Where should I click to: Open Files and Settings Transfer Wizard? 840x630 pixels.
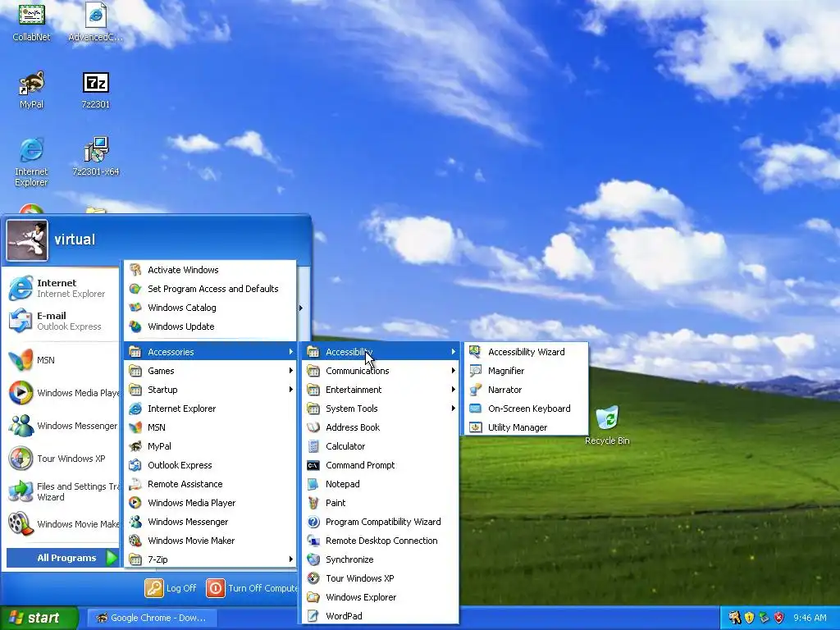pos(62,491)
